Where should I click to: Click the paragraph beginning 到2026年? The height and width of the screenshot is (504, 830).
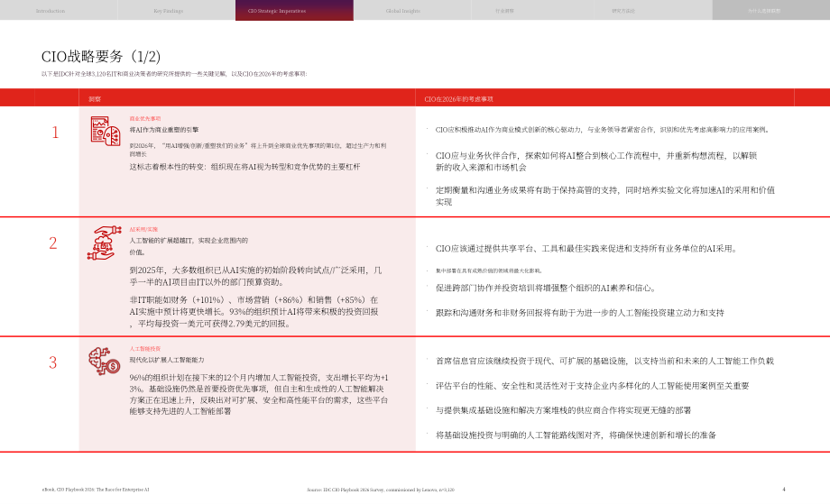tap(258, 150)
